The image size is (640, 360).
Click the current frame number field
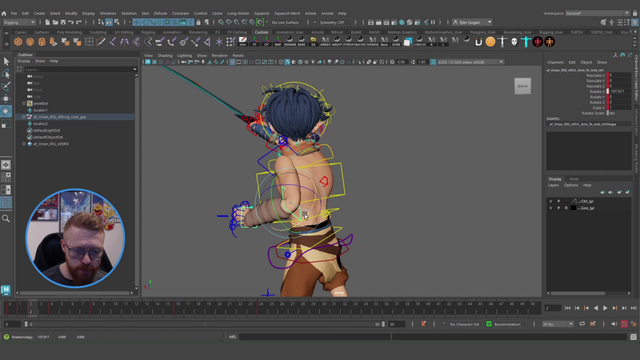553,308
